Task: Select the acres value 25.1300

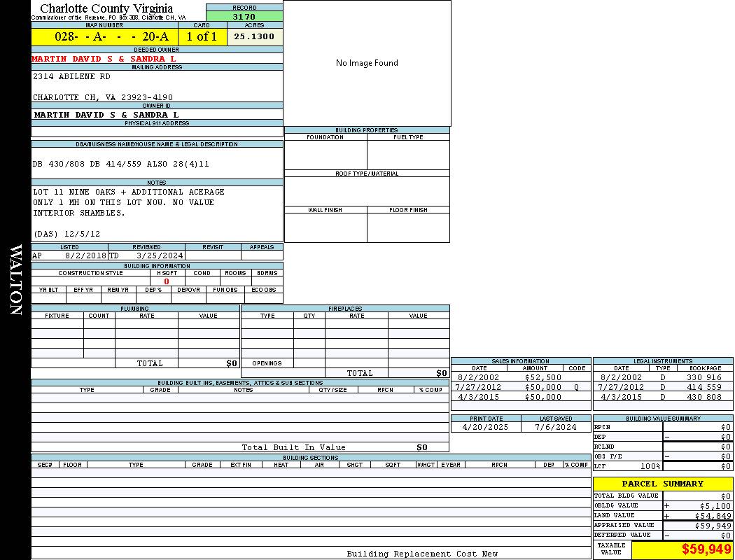Action: click(x=254, y=37)
